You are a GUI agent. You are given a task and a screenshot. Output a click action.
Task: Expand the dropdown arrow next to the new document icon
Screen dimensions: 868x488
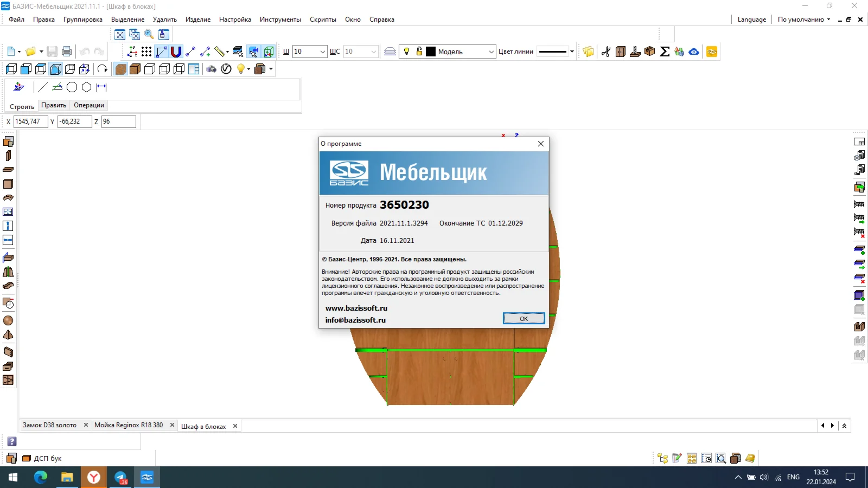point(19,52)
